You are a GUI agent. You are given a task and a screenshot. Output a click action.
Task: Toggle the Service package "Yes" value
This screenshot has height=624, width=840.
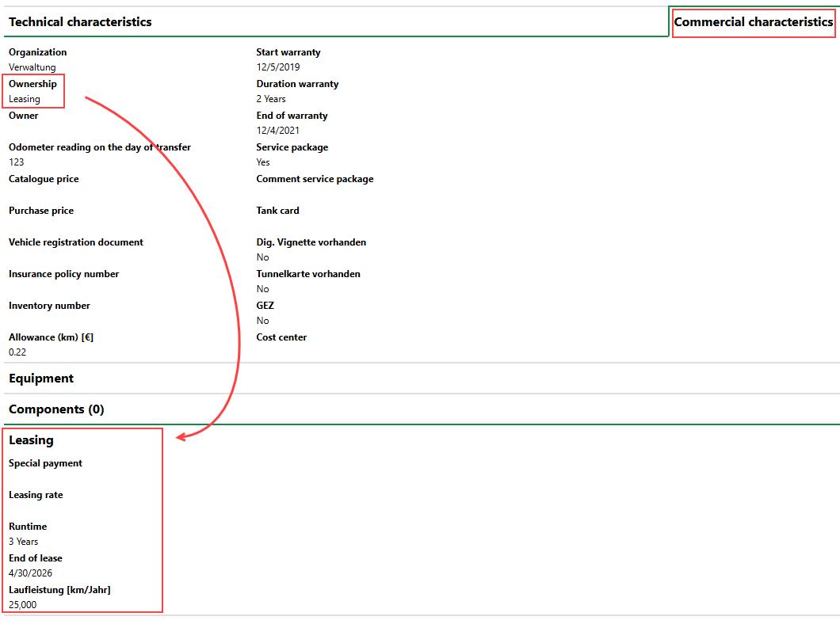coord(263,162)
